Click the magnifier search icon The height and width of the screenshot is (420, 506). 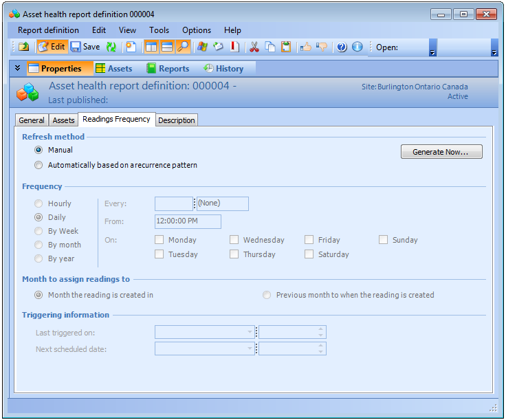183,47
